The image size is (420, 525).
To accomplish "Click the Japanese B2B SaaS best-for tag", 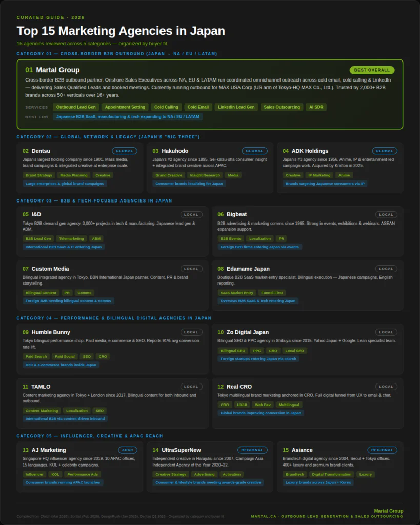I will coord(128,117).
